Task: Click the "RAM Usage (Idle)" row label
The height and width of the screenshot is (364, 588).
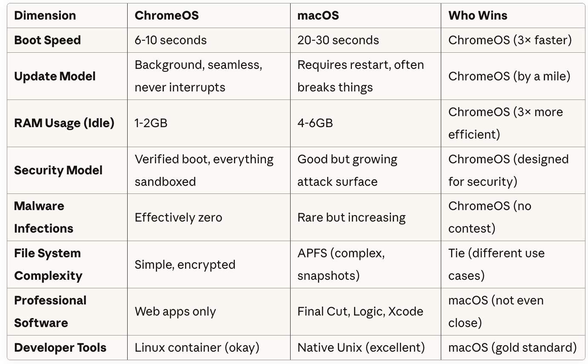Action: tap(64, 123)
